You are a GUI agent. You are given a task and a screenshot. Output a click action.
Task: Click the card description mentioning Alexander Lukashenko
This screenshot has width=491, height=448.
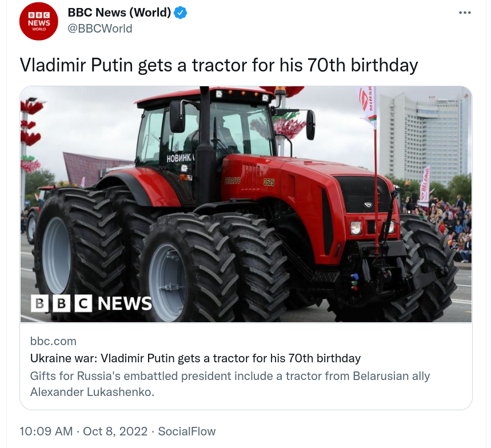point(230,384)
